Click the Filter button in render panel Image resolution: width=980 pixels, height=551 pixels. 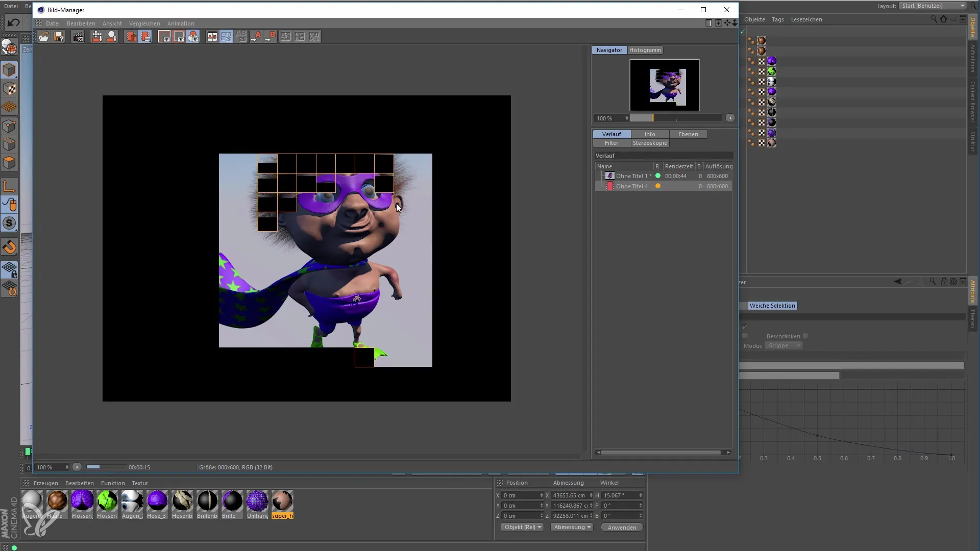tap(611, 143)
